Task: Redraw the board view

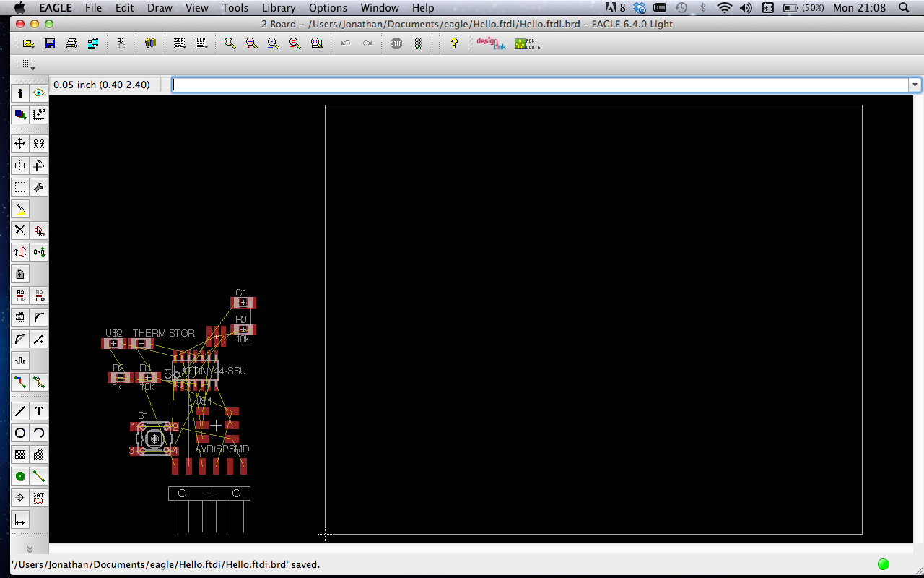Action: (295, 43)
